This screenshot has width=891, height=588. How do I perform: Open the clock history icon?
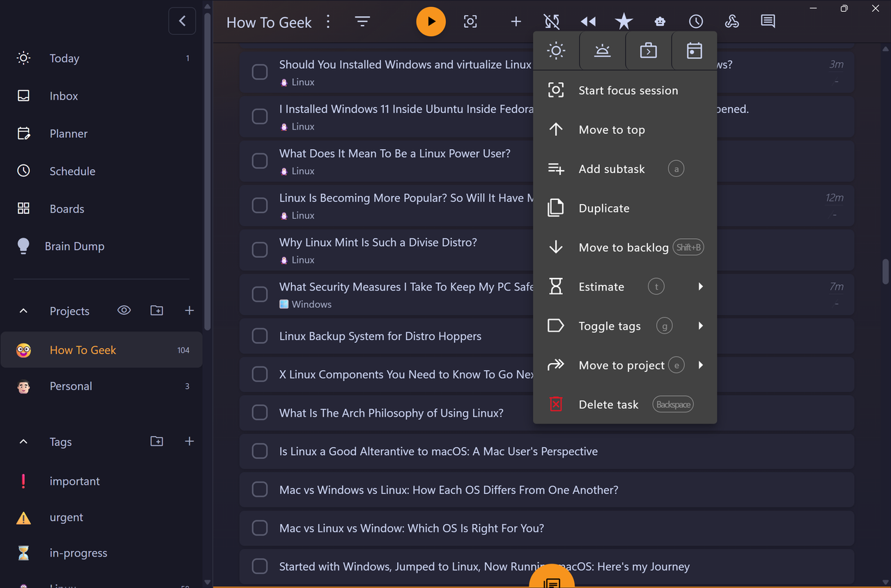[x=696, y=22]
